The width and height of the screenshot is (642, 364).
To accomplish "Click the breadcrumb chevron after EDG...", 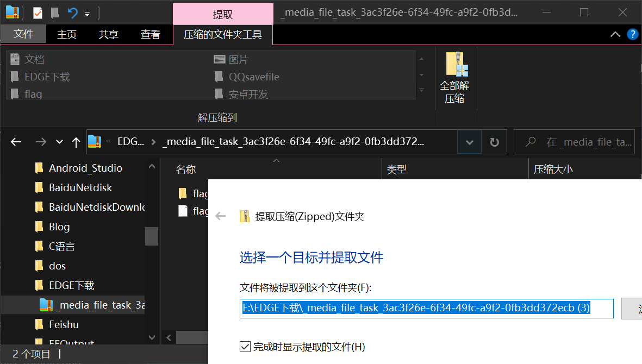I will point(153,142).
